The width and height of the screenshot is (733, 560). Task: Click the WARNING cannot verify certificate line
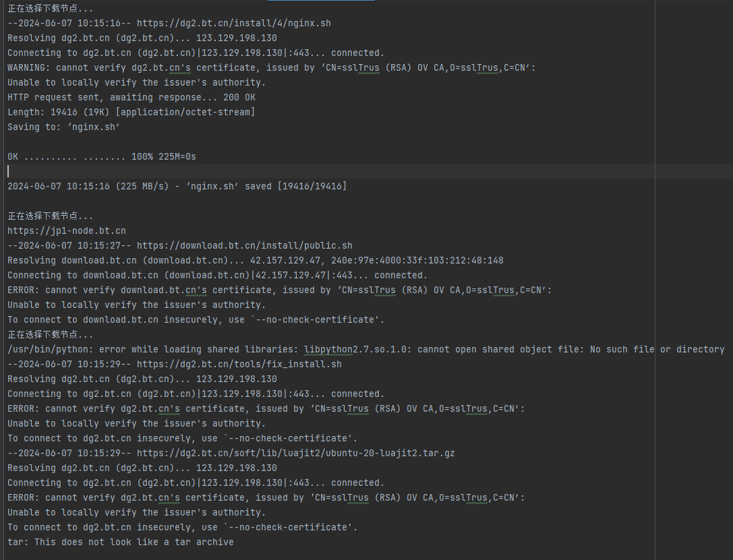(271, 67)
